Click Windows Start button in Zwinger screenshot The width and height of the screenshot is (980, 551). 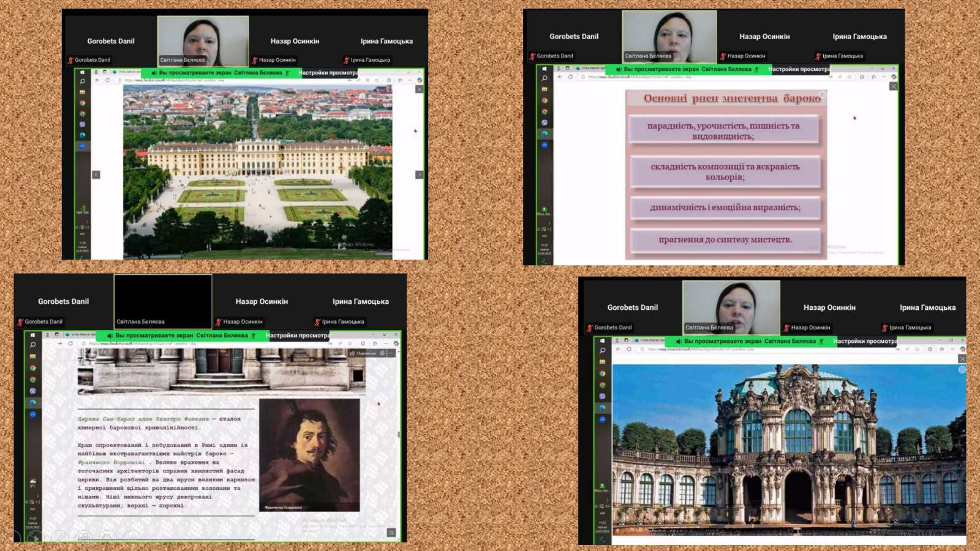tap(602, 340)
